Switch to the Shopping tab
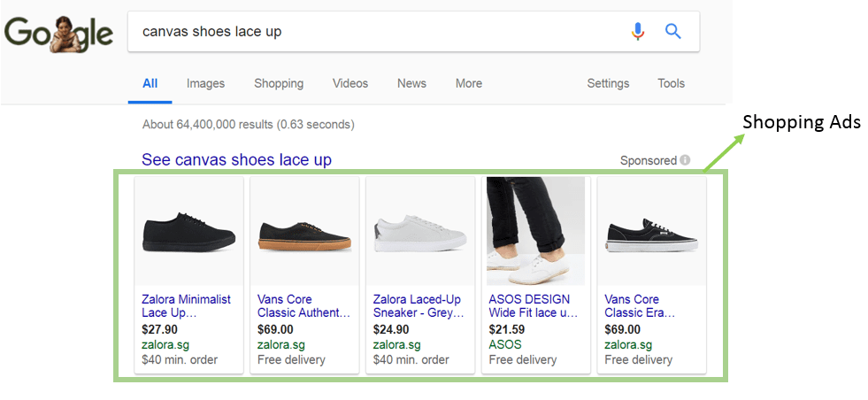868x400 pixels. point(279,83)
